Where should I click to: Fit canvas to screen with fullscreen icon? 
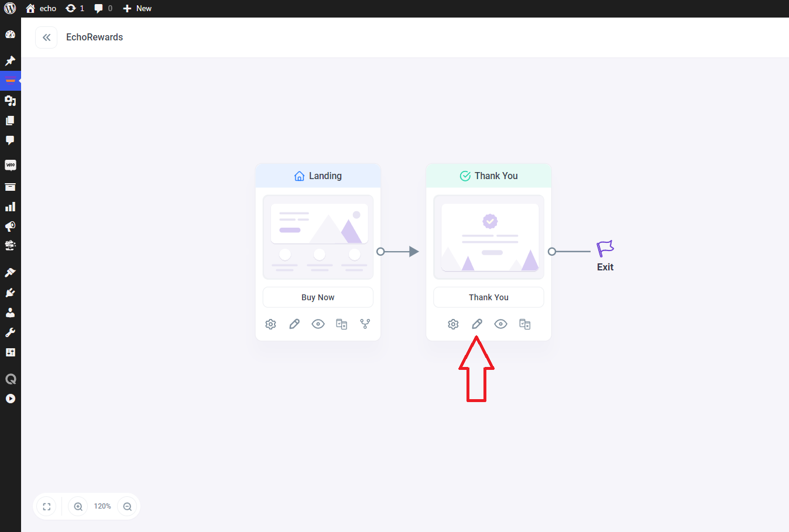tap(47, 507)
